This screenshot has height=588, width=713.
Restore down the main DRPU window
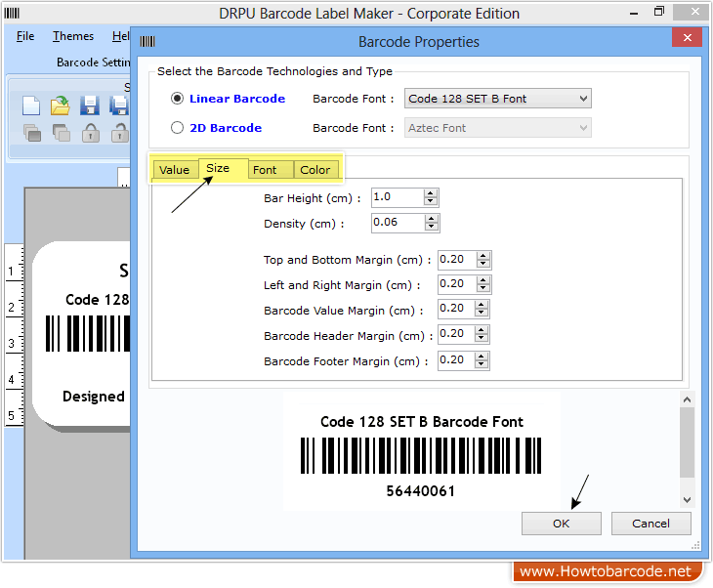pos(659,12)
